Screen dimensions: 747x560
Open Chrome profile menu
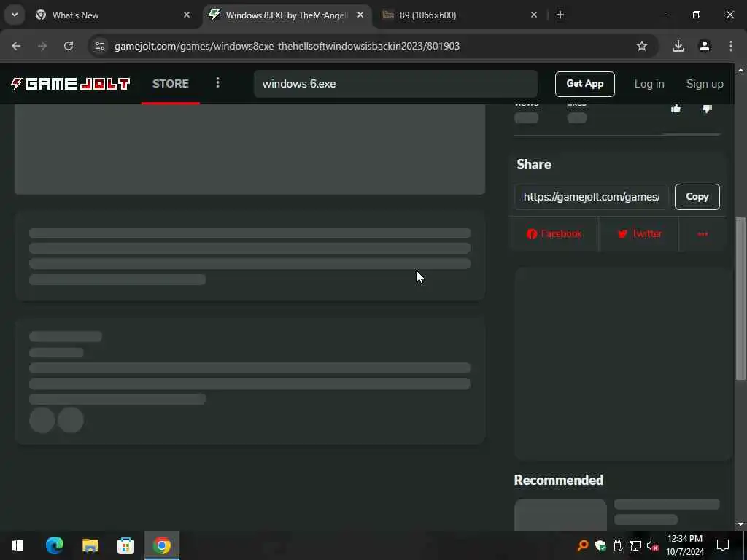pyautogui.click(x=705, y=46)
